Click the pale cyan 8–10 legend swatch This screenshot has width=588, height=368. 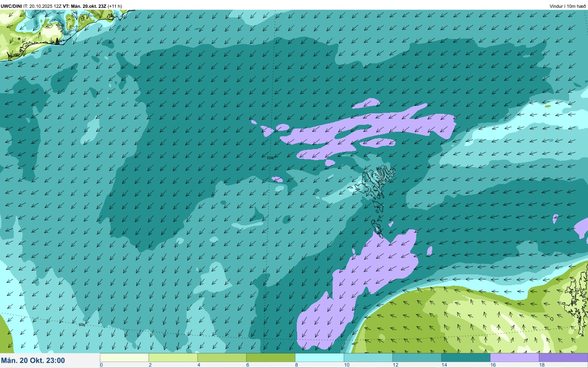[319, 357]
